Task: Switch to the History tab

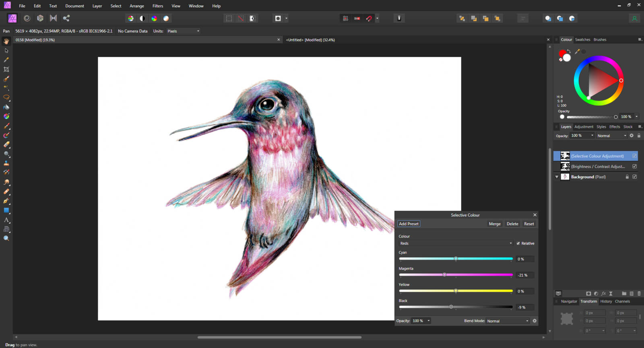Action: (606, 301)
